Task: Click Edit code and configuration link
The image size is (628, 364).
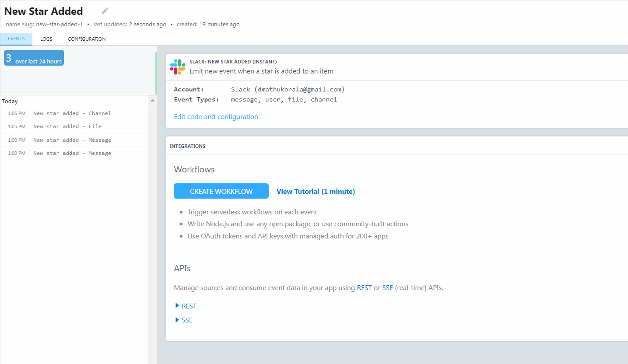Action: tap(216, 116)
